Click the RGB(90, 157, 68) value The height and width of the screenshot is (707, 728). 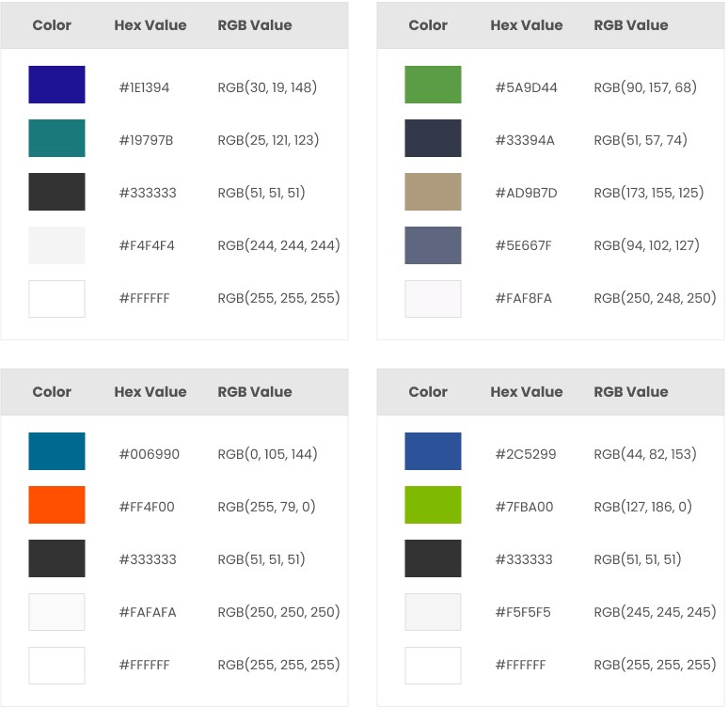[645, 87]
